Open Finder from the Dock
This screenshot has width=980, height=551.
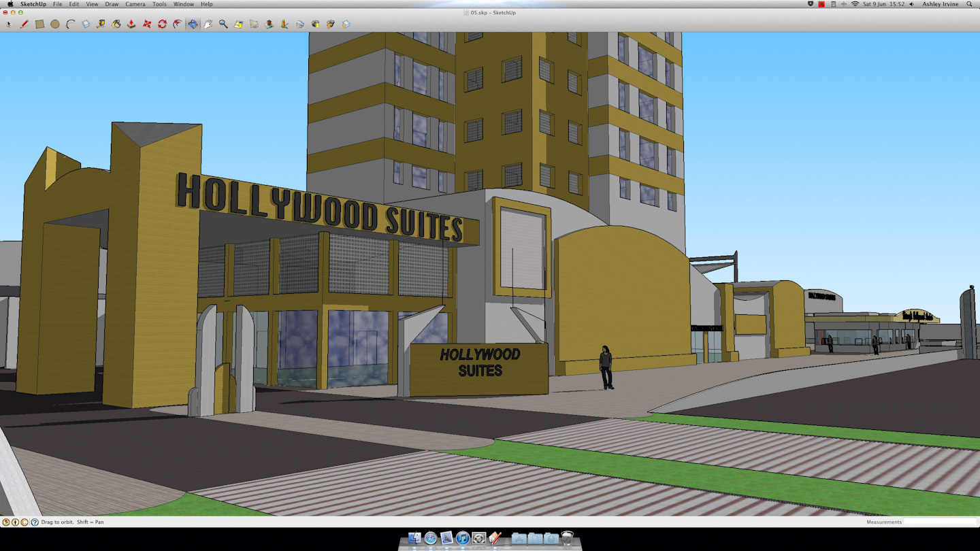(x=414, y=538)
